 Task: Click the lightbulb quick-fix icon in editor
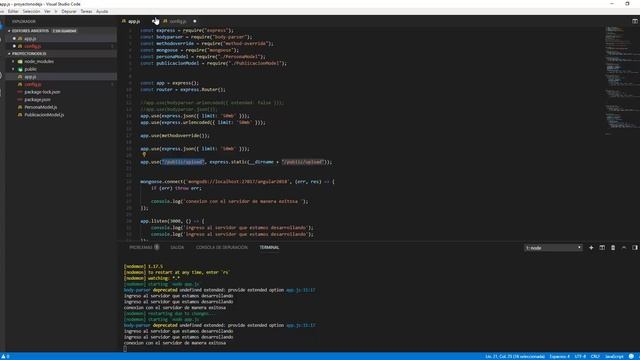144,155
